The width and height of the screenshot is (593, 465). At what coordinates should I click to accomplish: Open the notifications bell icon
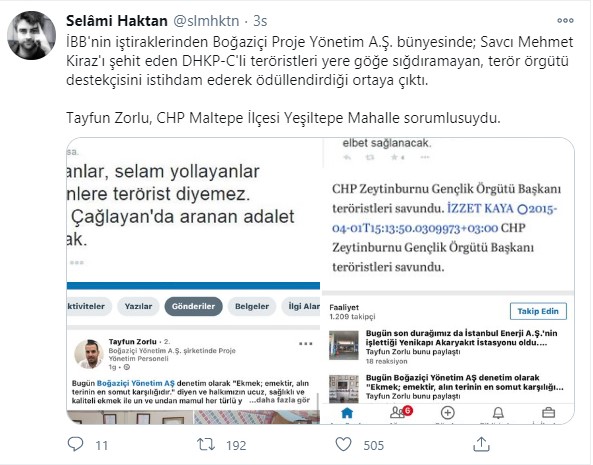pyautogui.click(x=498, y=412)
